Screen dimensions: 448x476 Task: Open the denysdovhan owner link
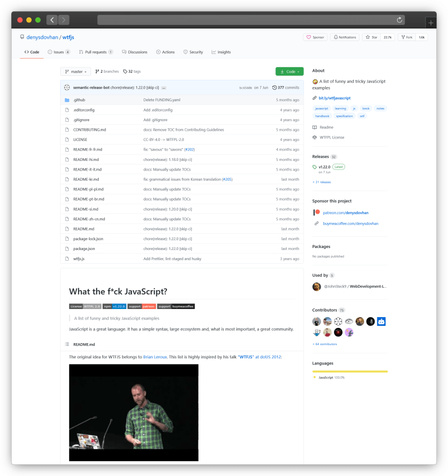tap(42, 37)
